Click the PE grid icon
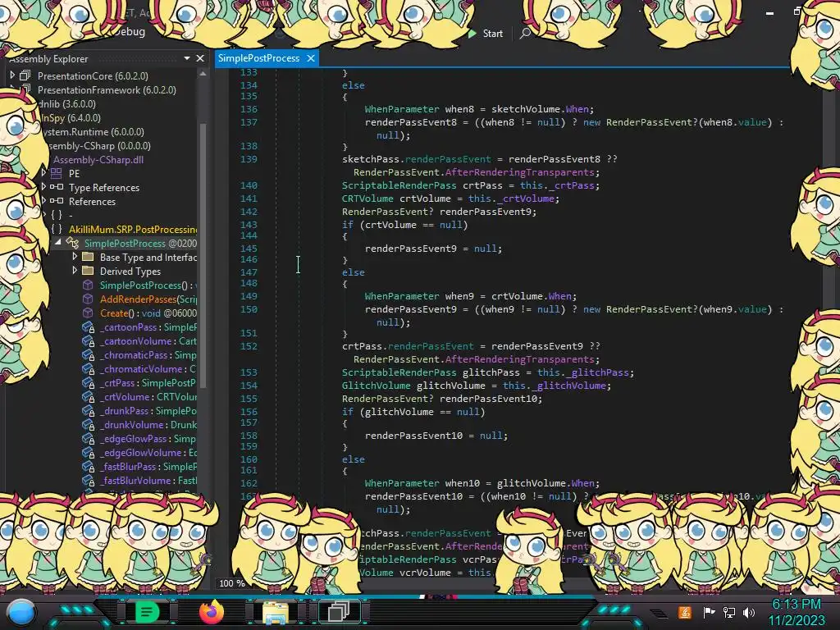840x630 pixels. [57, 173]
